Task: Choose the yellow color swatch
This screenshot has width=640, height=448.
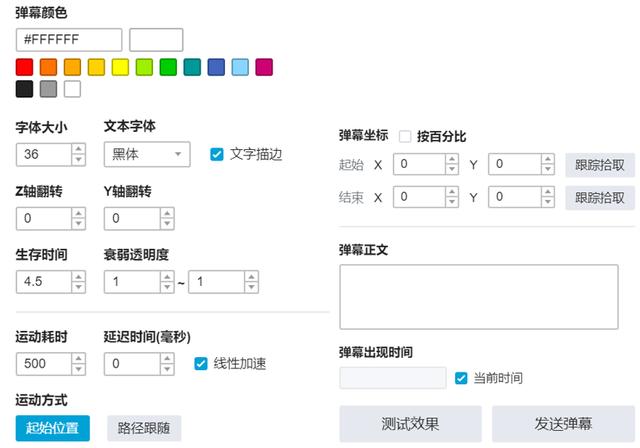Action: click(x=120, y=67)
